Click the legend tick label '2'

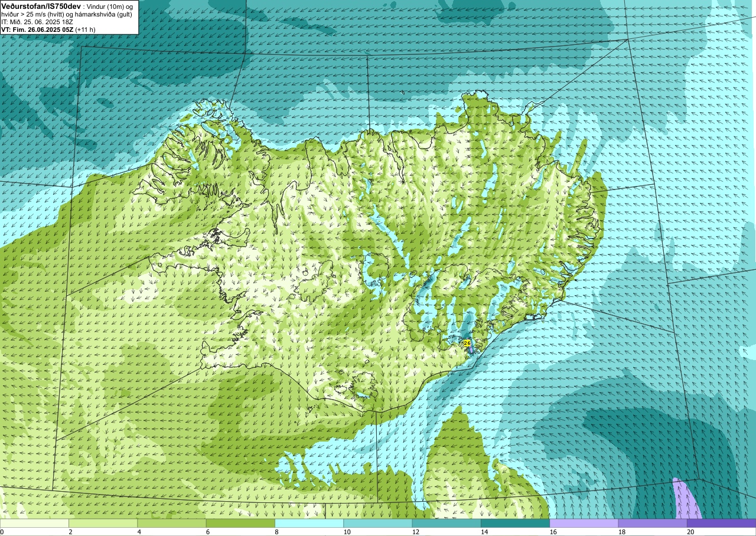tap(70, 532)
